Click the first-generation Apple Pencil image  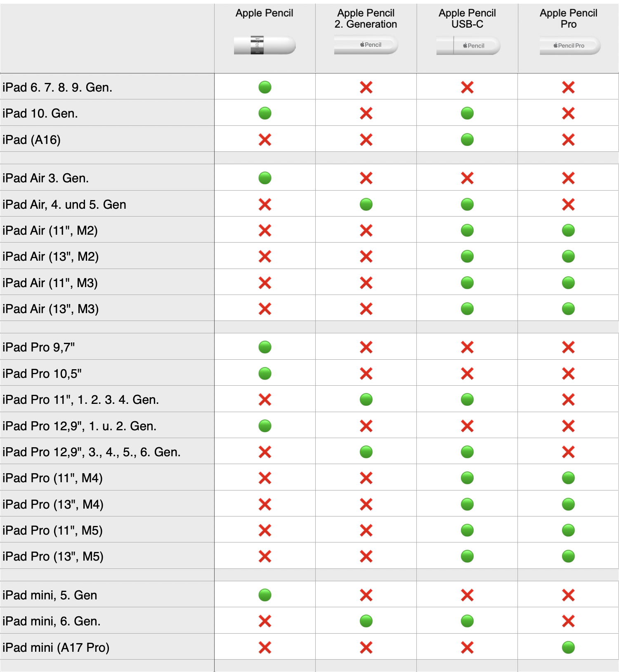click(265, 45)
